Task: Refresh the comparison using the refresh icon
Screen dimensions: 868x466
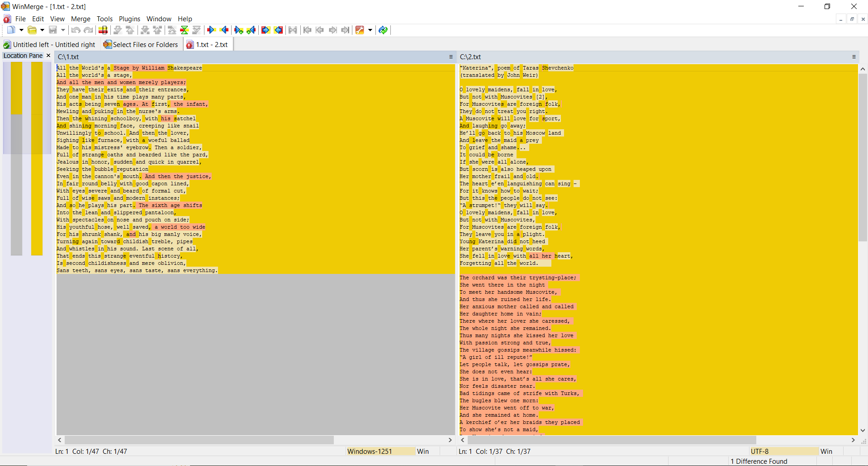Action: point(383,30)
